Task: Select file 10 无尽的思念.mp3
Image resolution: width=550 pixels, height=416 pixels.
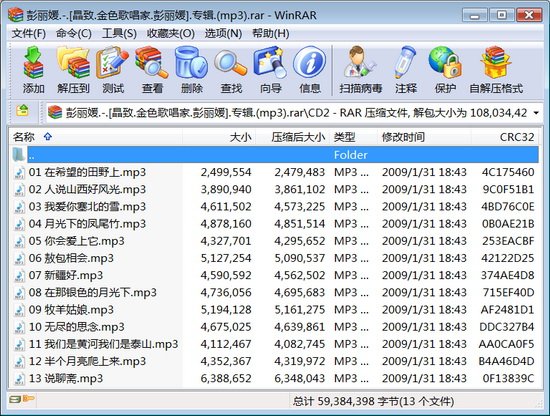Action: (x=274, y=327)
